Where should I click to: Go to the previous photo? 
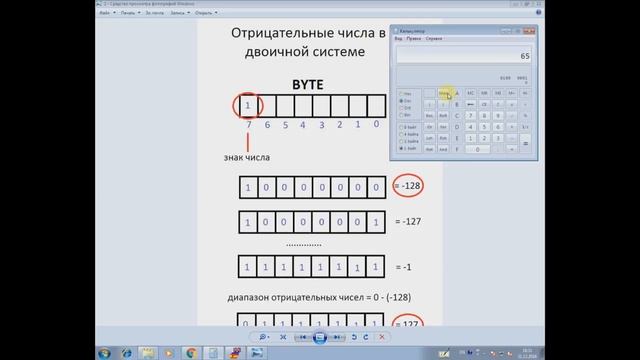click(x=302, y=337)
